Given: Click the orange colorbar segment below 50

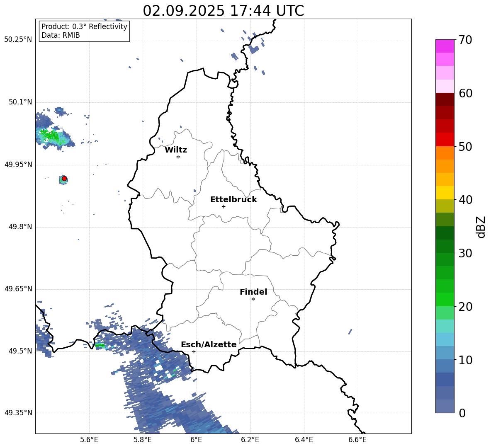Looking at the screenshot, I should point(445,153).
